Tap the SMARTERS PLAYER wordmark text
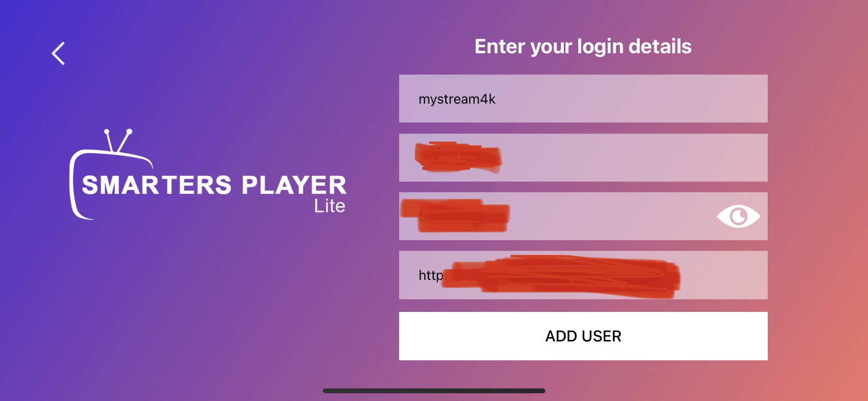This screenshot has height=401, width=868. pyautogui.click(x=214, y=185)
